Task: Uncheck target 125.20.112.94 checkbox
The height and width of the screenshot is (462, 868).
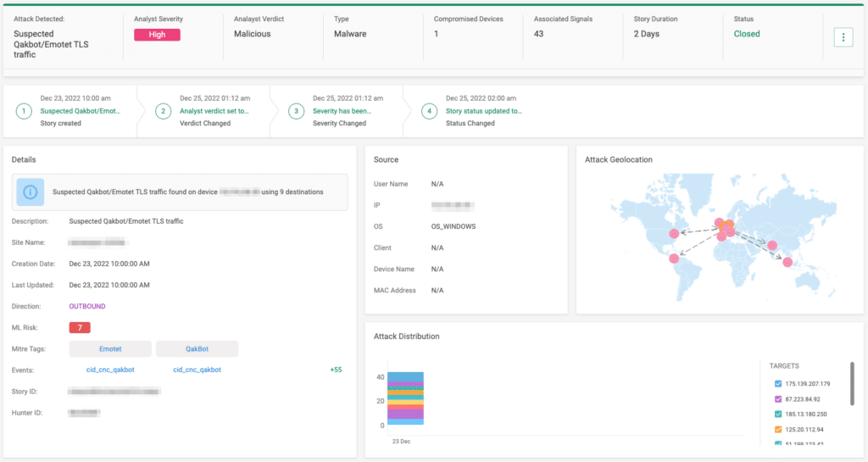Action: coord(778,429)
